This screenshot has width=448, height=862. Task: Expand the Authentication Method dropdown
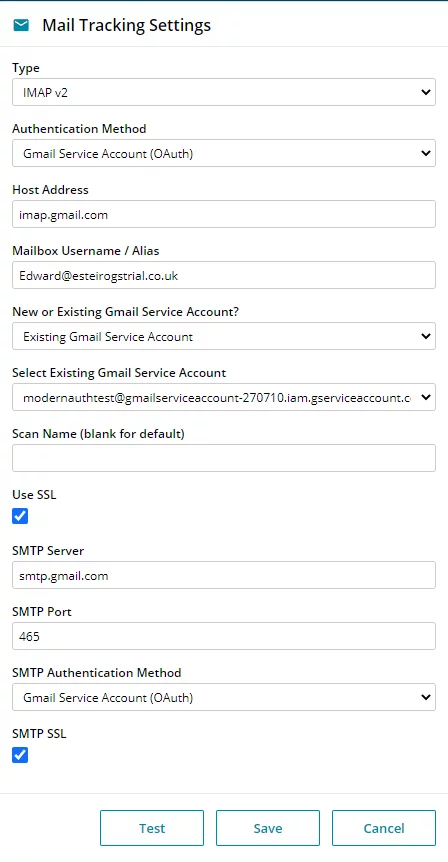click(224, 153)
